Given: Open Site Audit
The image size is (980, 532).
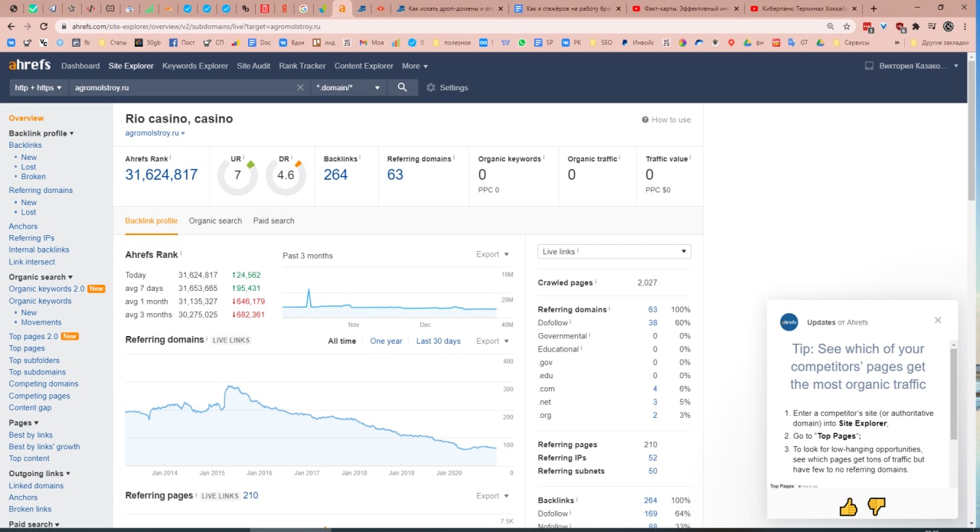Looking at the screenshot, I should [x=253, y=66].
